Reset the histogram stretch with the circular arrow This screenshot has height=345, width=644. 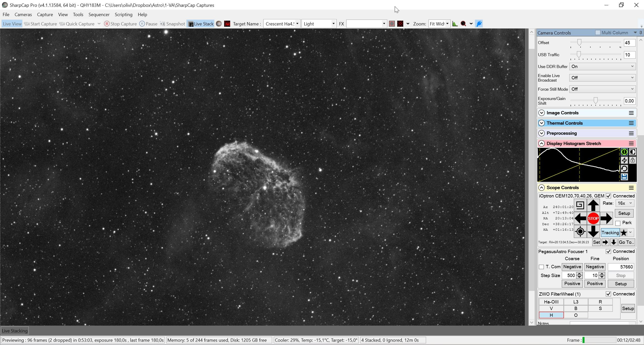click(x=624, y=168)
